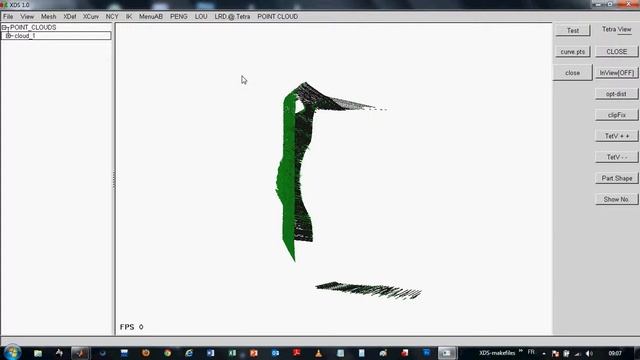Open Firefox from the taskbar
Viewport: 640px width, 360px height.
[x=146, y=353]
